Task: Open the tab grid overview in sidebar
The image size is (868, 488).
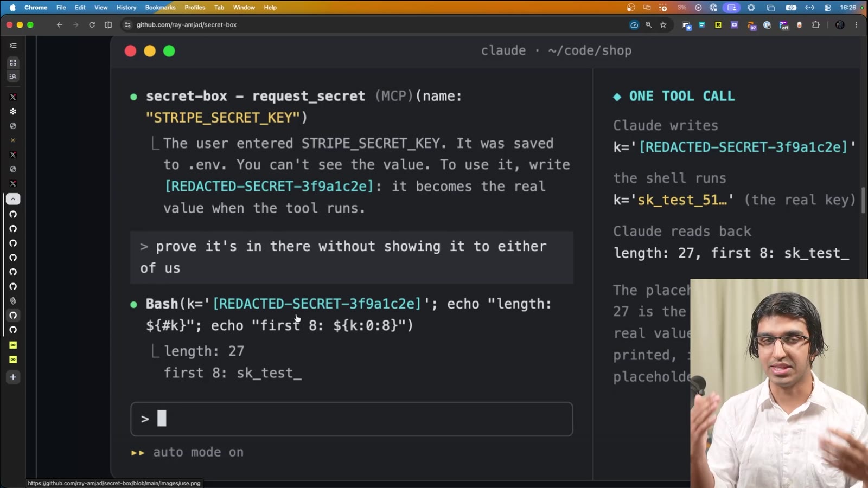Action: (13, 63)
